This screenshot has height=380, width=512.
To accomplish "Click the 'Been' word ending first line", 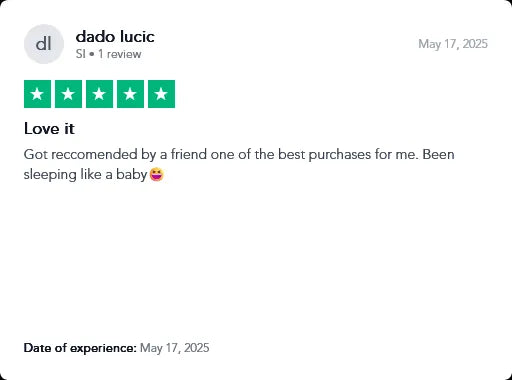I will coord(438,154).
